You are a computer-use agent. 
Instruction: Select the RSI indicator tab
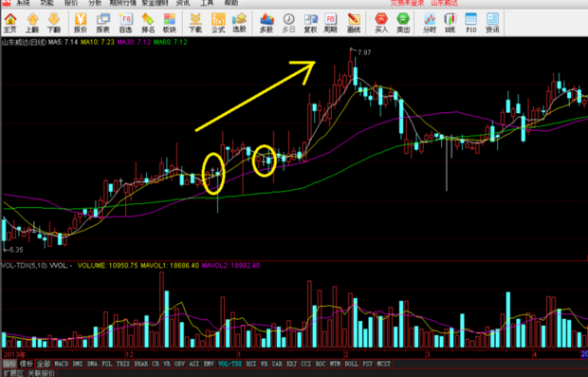pos(251,364)
